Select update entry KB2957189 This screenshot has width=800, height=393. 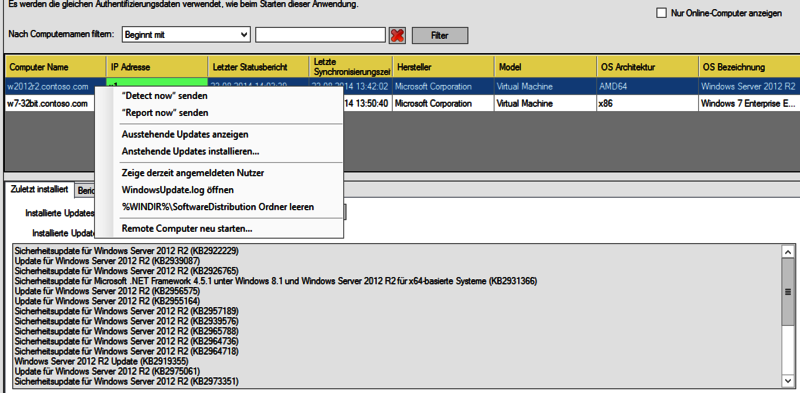point(127,311)
